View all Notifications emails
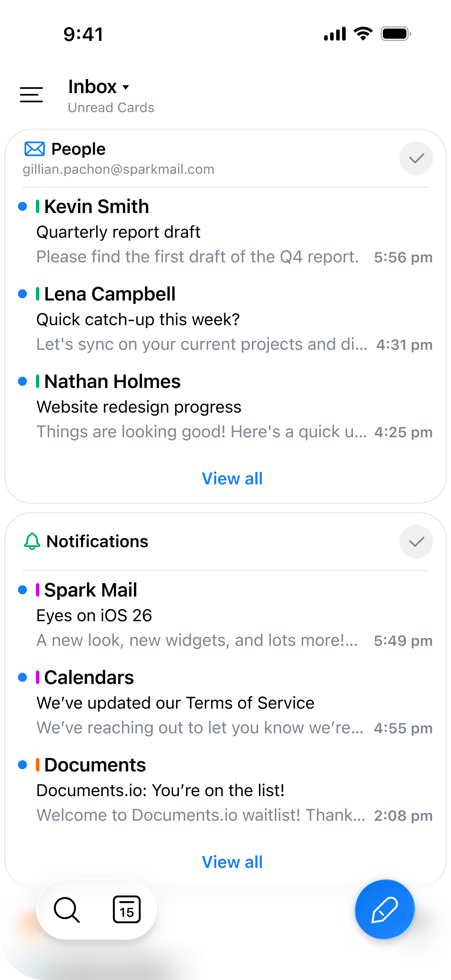Screen dimensions: 451x980 (232, 862)
